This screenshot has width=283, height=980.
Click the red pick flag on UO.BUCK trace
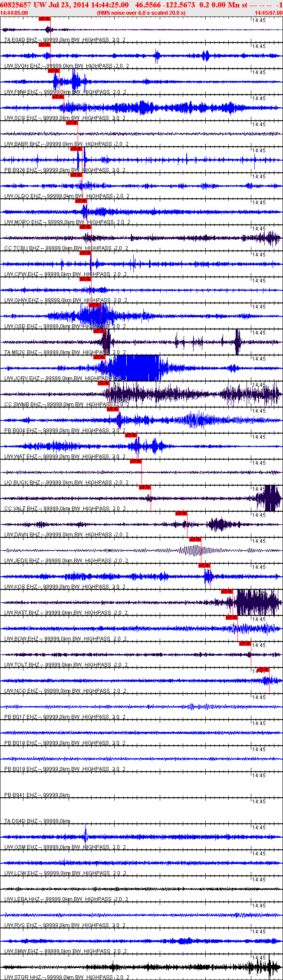click(x=136, y=461)
